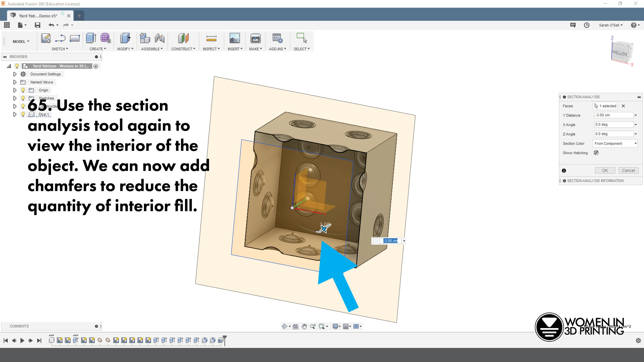Open the Section Color From Component dropdown

615,143
